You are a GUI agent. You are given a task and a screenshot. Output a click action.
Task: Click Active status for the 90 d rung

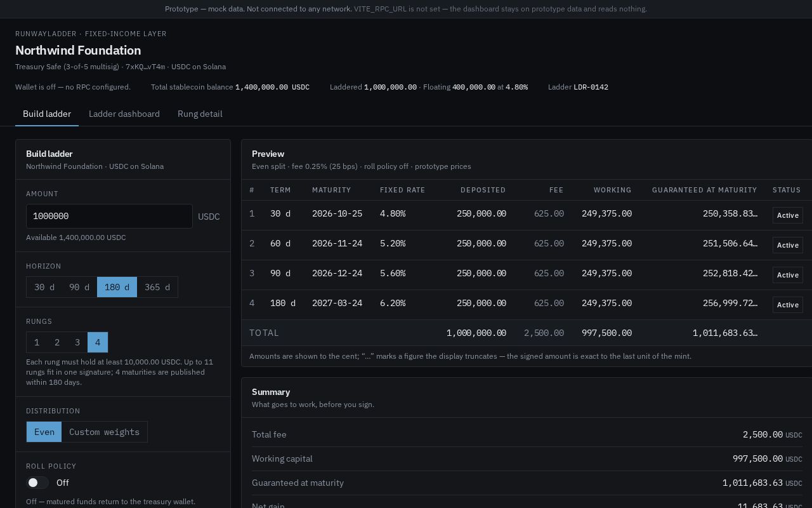[788, 275]
